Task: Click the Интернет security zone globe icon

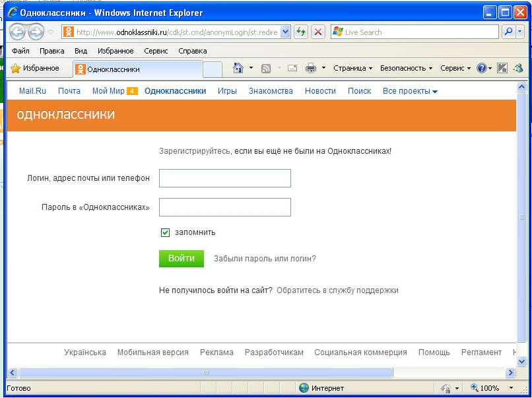Action: (x=304, y=388)
